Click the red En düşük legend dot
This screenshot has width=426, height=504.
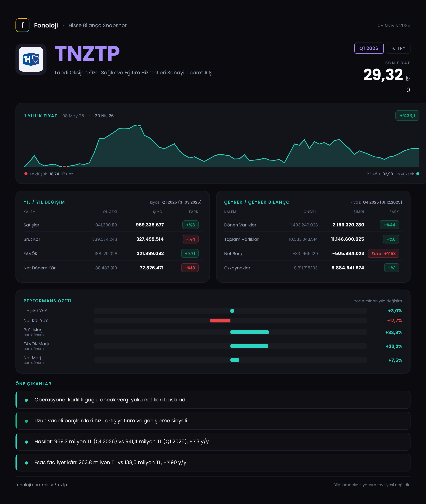tap(26, 174)
